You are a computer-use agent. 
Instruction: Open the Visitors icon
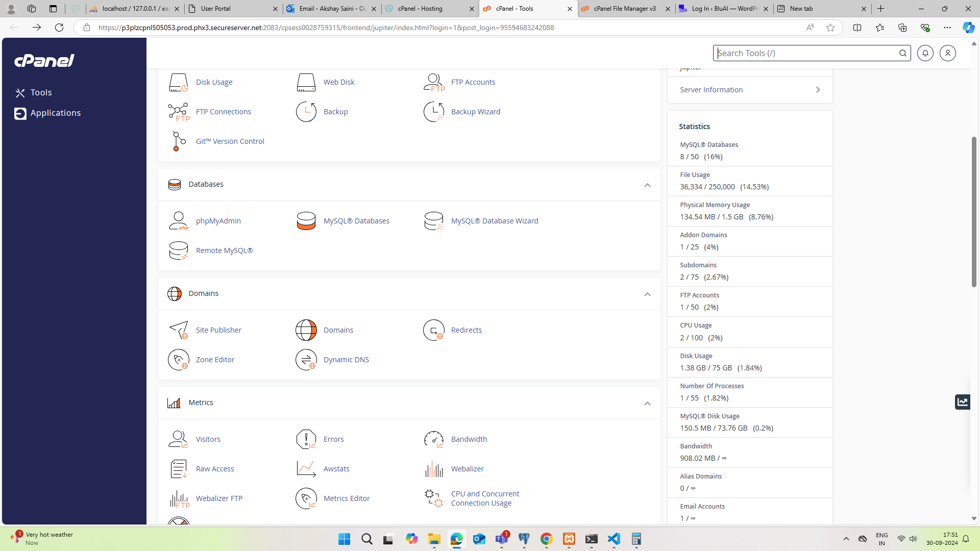pos(179,439)
